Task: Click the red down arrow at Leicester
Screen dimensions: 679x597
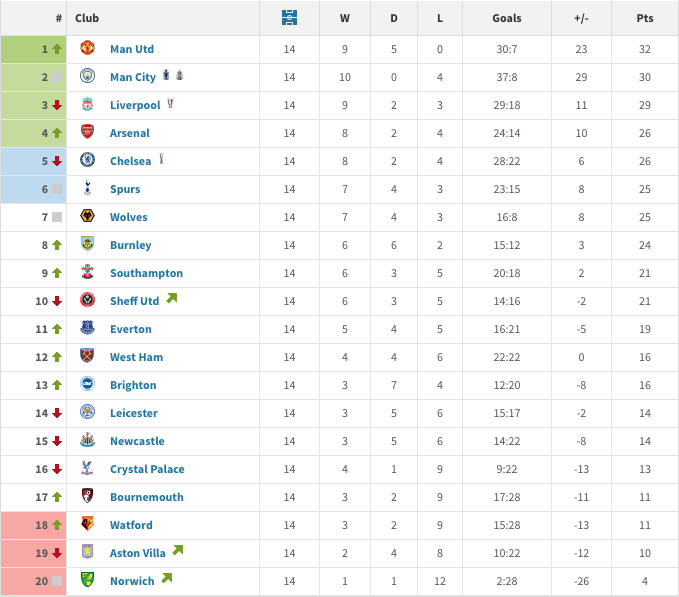Action: 57,413
